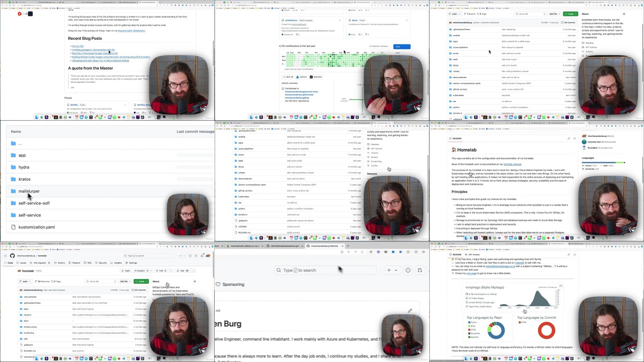
Task: Open infrastructure folder in homelab repo
Action: (x=30, y=327)
